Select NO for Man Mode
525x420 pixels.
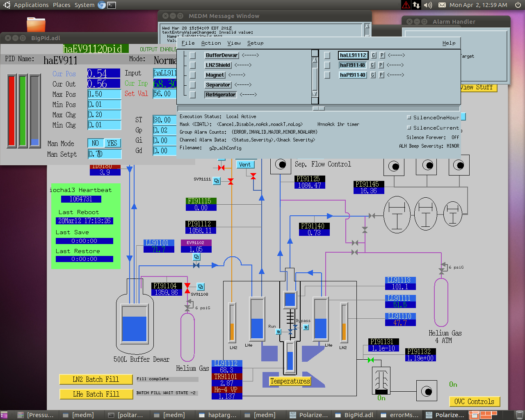pyautogui.click(x=96, y=143)
